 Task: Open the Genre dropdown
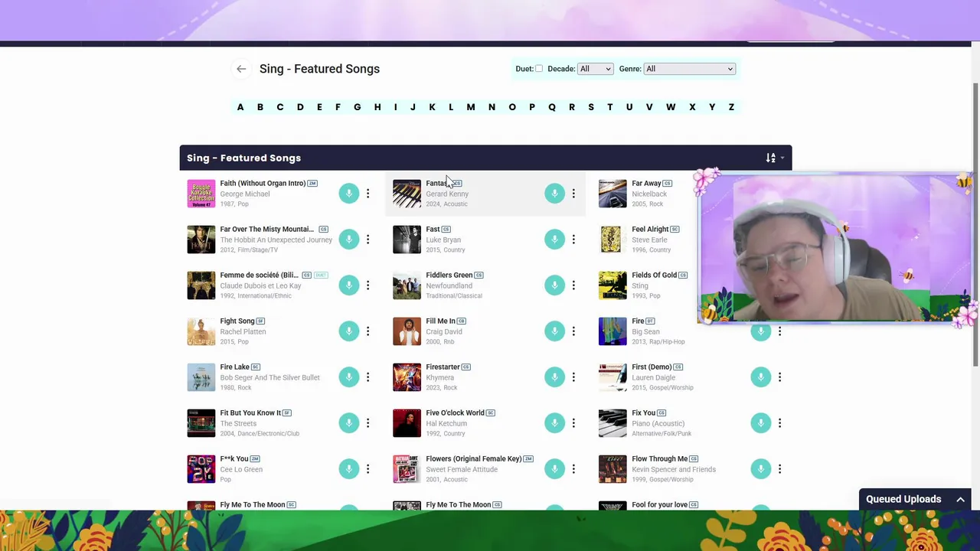pyautogui.click(x=690, y=69)
